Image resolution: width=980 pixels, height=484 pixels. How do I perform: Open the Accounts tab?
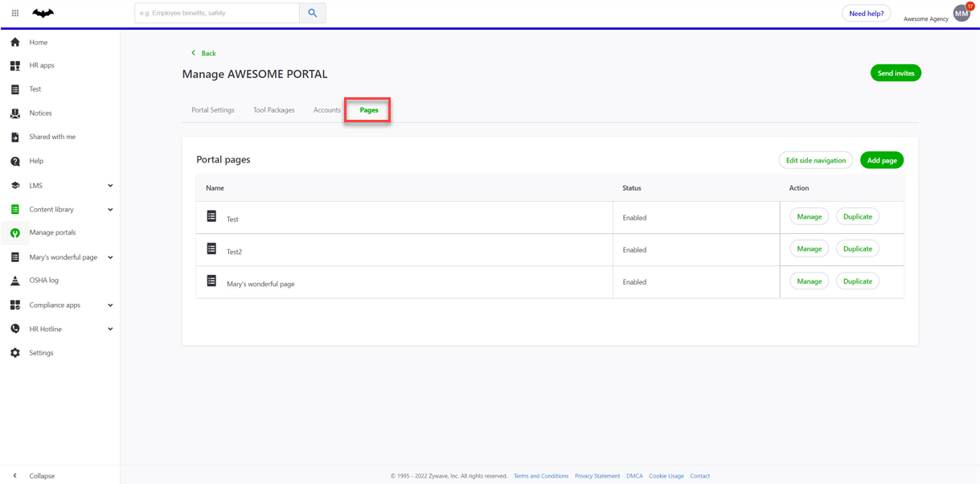click(326, 109)
